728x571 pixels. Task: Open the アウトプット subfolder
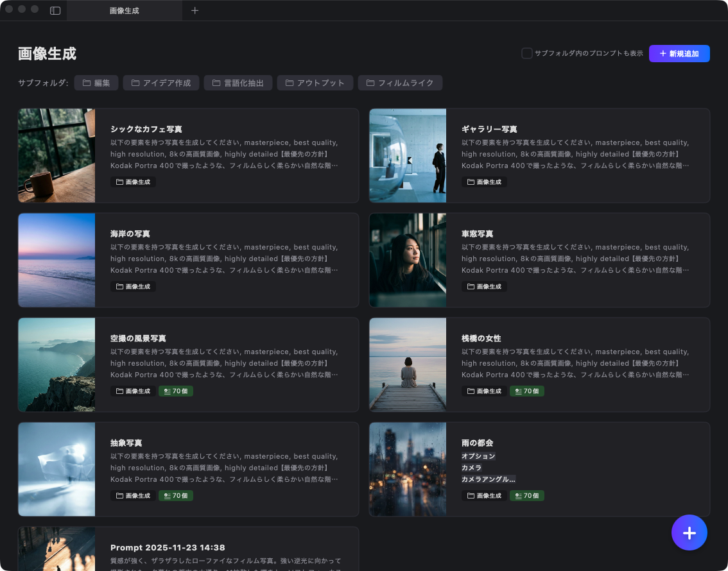coord(315,83)
